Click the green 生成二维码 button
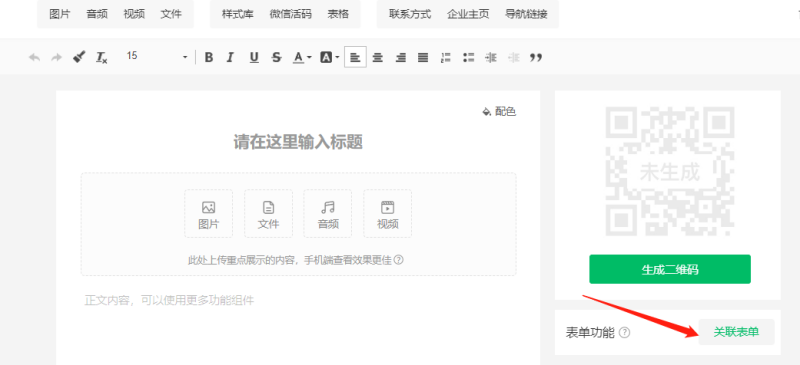Image resolution: width=800 pixels, height=365 pixels. (x=670, y=270)
